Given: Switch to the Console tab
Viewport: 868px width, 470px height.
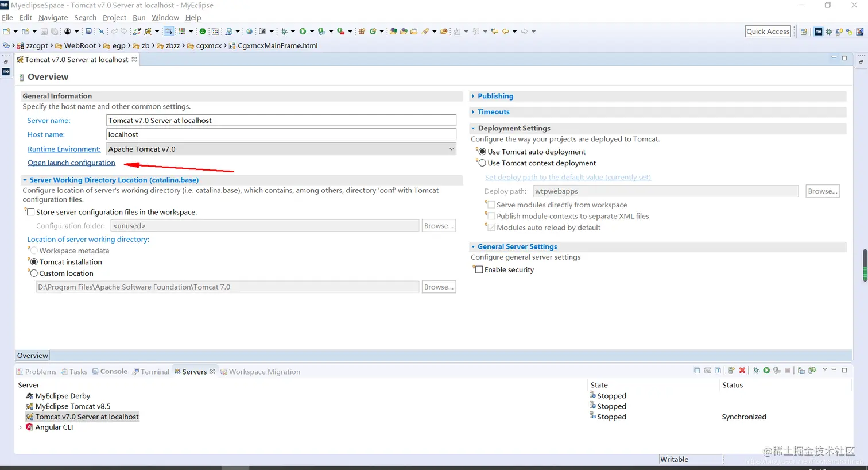Looking at the screenshot, I should 110,372.
